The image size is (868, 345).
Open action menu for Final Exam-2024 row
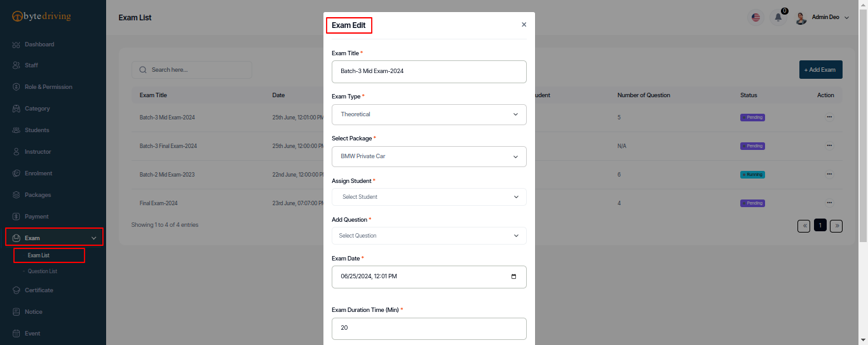point(829,203)
